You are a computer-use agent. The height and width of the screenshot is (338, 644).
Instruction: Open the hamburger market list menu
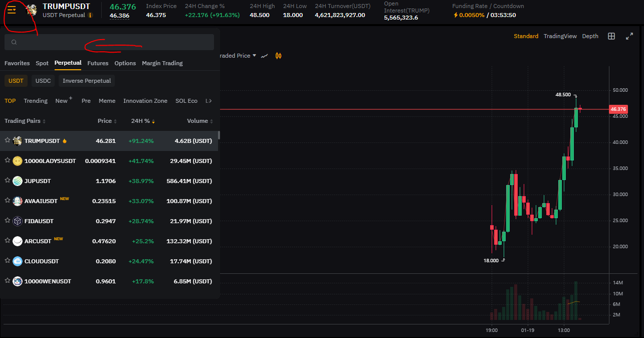click(12, 10)
